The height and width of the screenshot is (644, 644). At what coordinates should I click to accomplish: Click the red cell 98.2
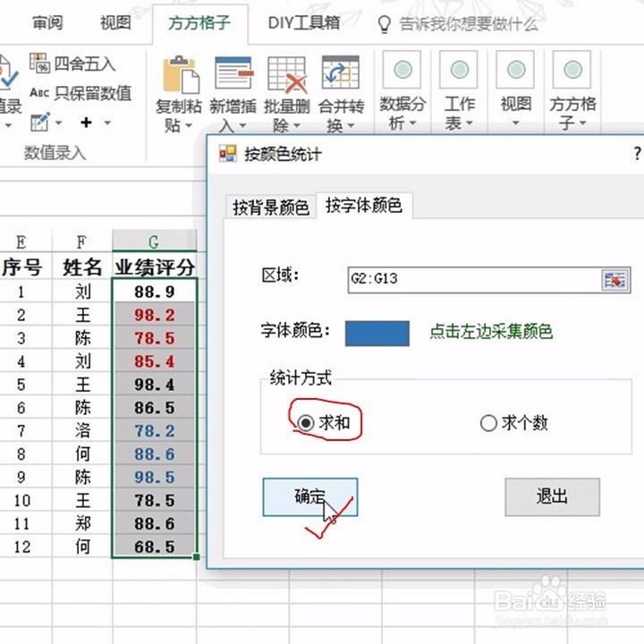(x=155, y=315)
